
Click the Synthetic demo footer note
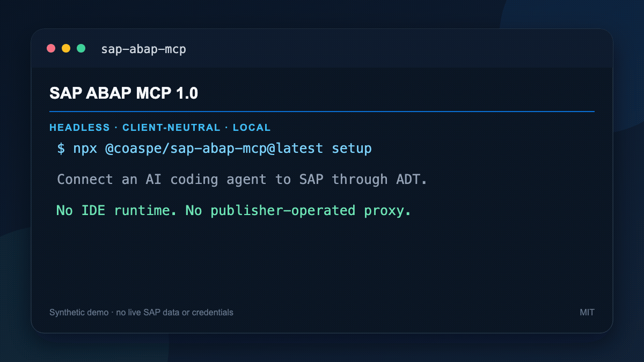141,312
